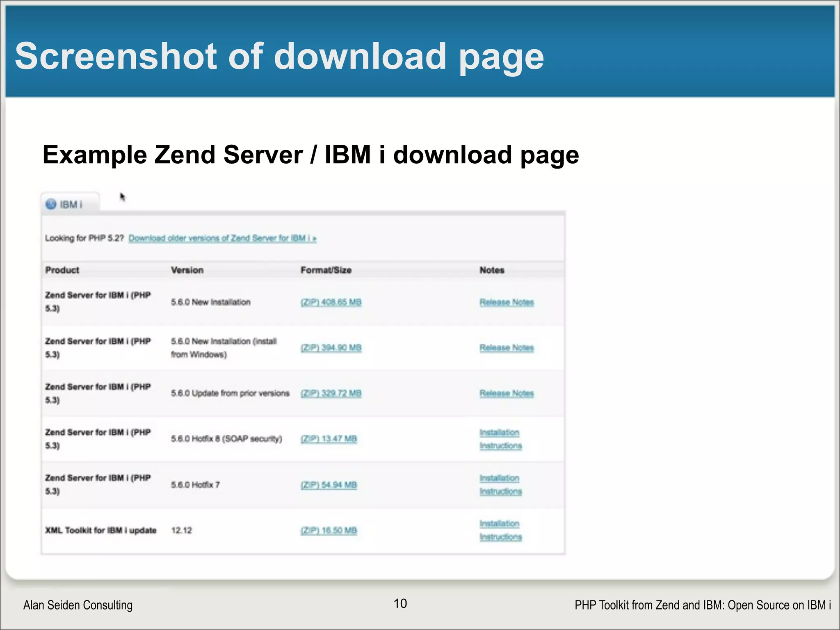The image size is (840, 630).
Task: Click 'Example Zend Server / IBM i download page' heading
Action: click(310, 155)
